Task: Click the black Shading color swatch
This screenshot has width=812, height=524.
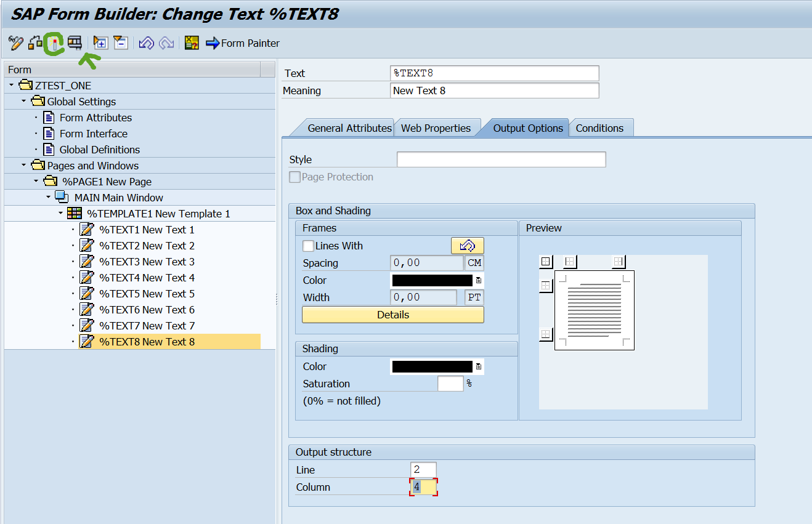Action: point(432,366)
